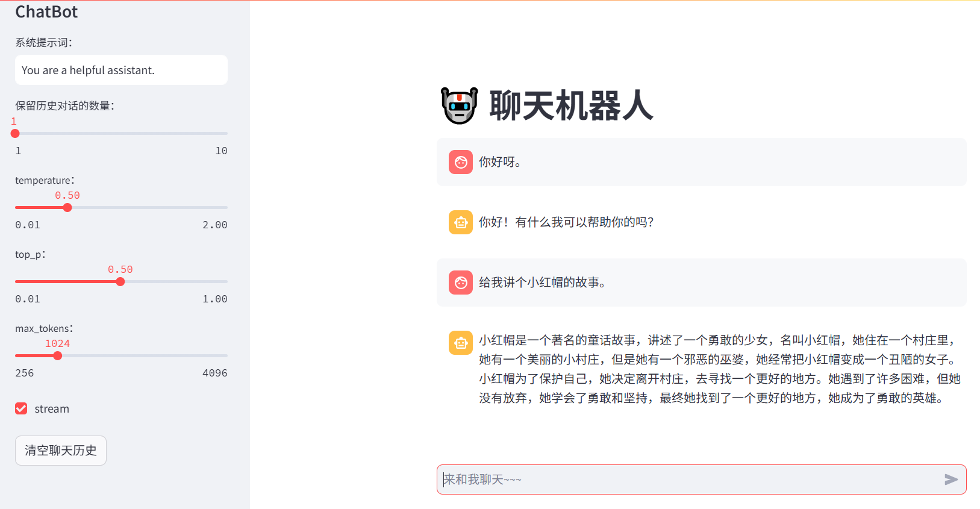Click the 聊天机器人 page heading
The width and height of the screenshot is (980, 509).
pyautogui.click(x=571, y=106)
